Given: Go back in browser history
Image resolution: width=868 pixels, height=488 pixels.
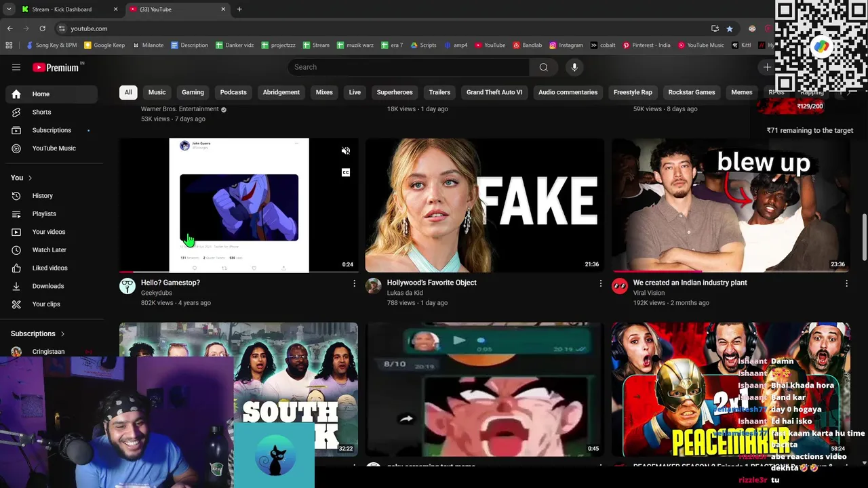Looking at the screenshot, I should (9, 28).
